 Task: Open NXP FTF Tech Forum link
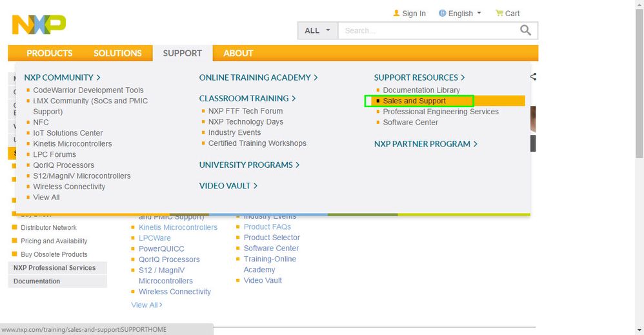[245, 111]
